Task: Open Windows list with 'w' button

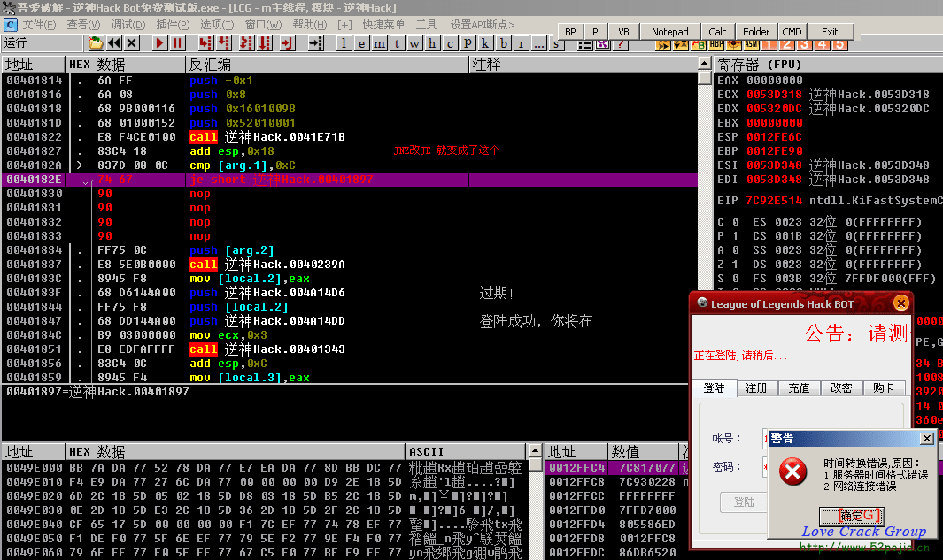Action: (414, 43)
